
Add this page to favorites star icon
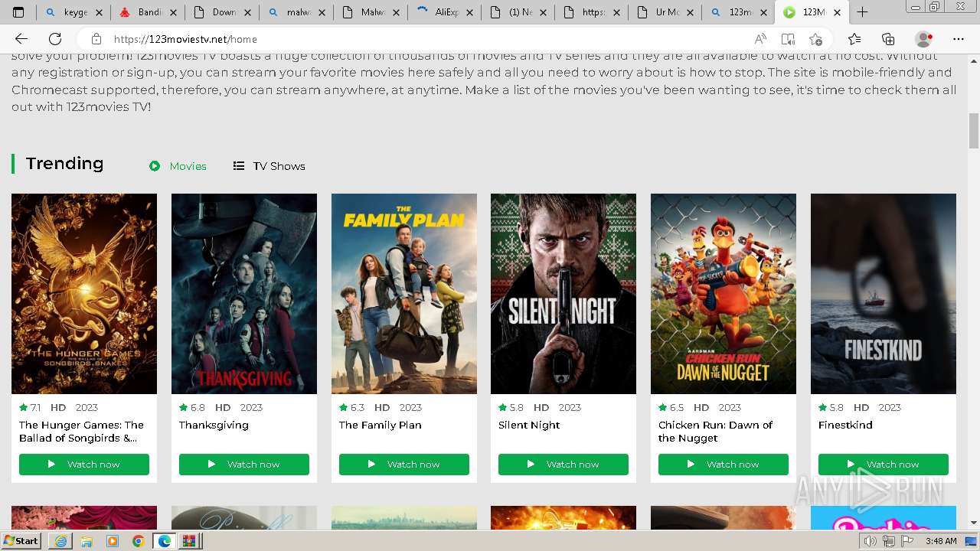(815, 39)
